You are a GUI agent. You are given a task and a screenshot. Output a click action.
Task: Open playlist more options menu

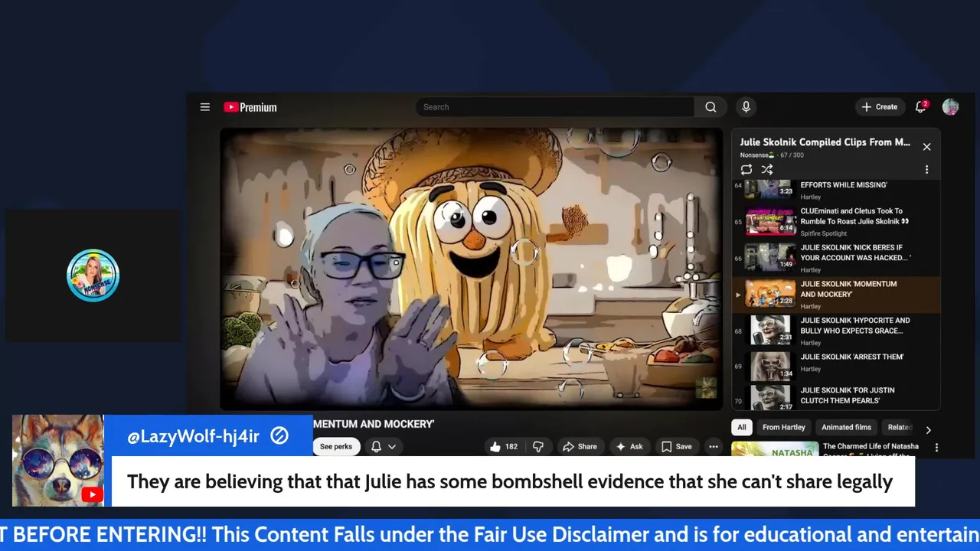(926, 169)
